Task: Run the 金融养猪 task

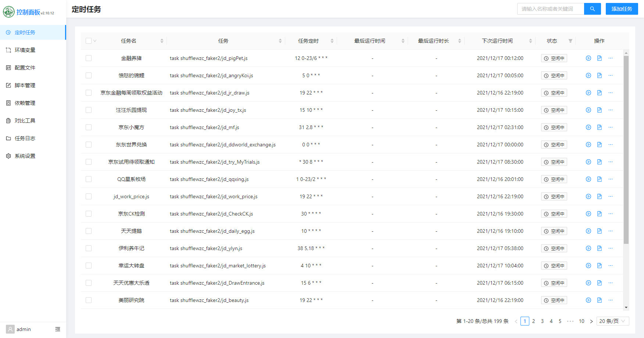Action: click(x=588, y=58)
